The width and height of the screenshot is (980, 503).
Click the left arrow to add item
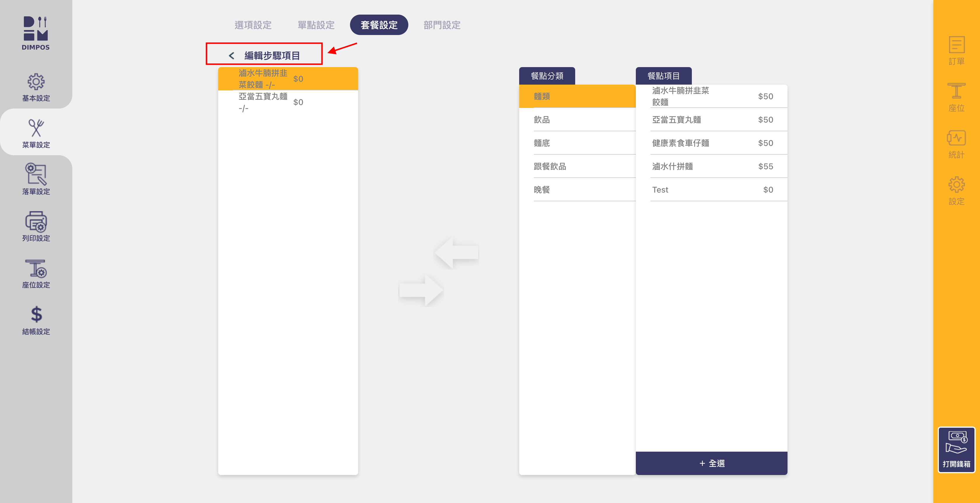456,253
